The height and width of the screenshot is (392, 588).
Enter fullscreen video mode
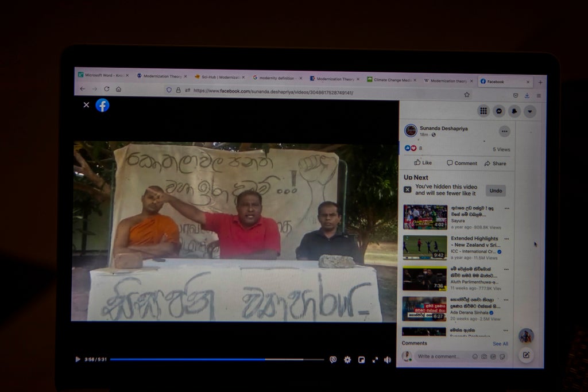point(375,360)
